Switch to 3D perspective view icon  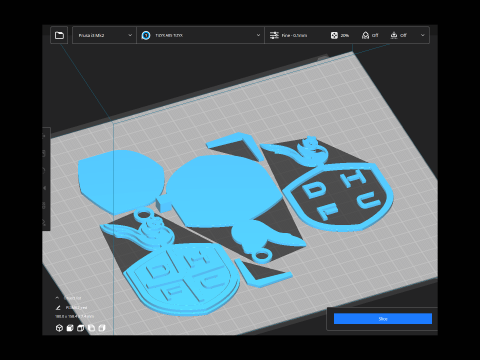pyautogui.click(x=59, y=328)
